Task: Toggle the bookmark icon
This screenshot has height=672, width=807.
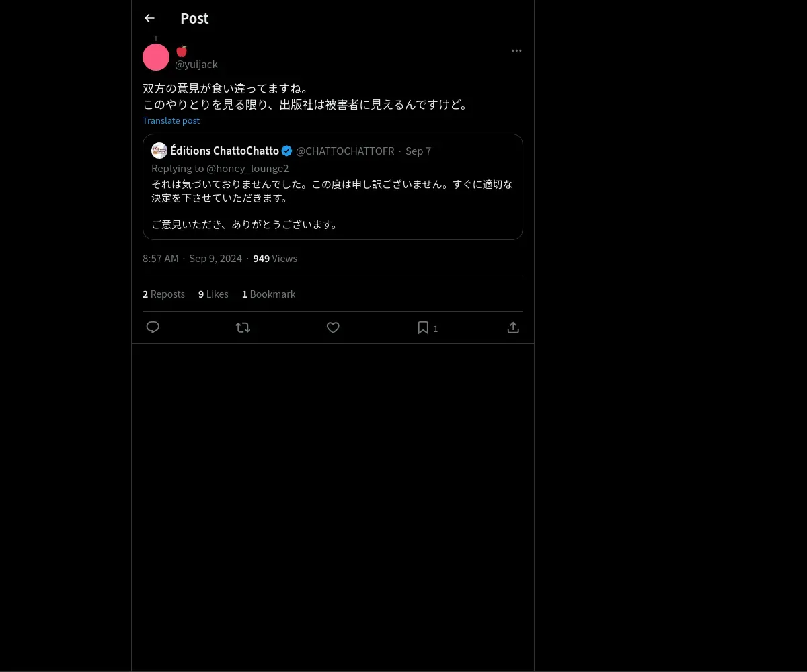Action: point(423,327)
